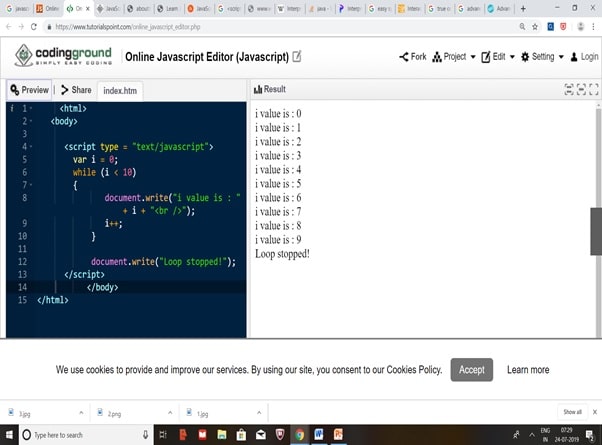
Task: Close the active coding ground tab
Action: tap(88, 8)
